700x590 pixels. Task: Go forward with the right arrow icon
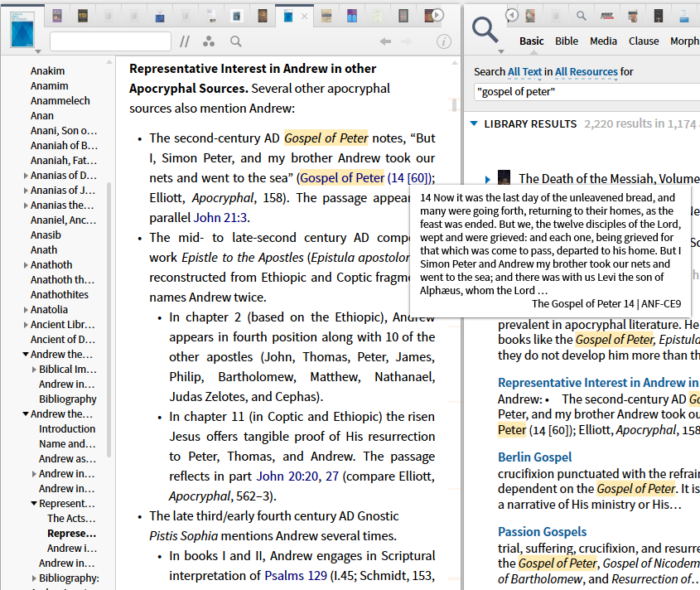(x=406, y=41)
